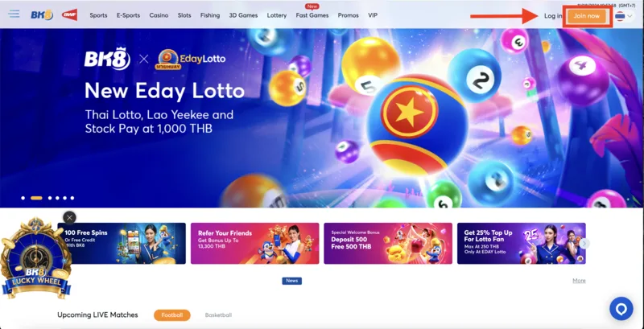Image resolution: width=644 pixels, height=329 pixels.
Task: Click the BWF badge icon
Action: [x=69, y=15]
